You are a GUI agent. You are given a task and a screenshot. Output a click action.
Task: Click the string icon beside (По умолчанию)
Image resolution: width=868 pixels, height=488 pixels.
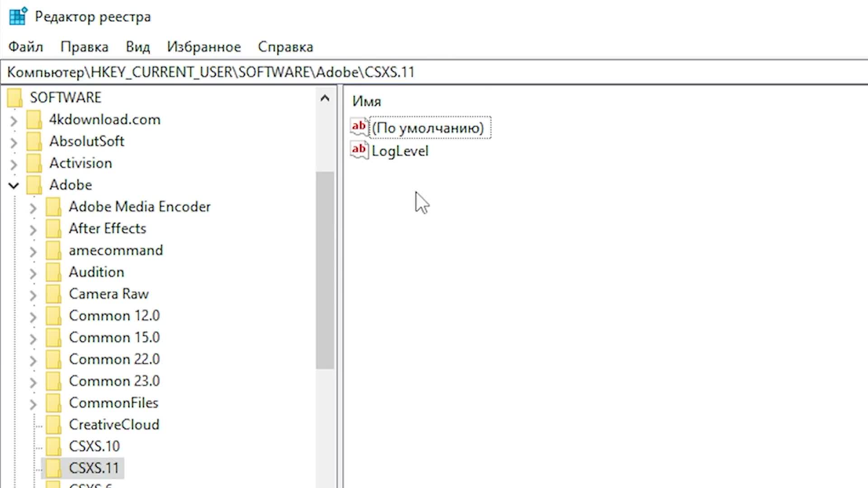pos(359,127)
